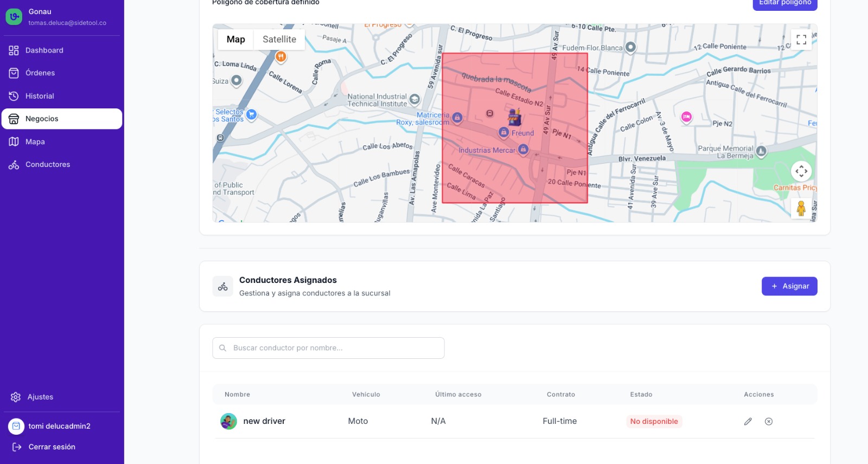
Task: Click the pink hotel map pin
Action: (686, 117)
